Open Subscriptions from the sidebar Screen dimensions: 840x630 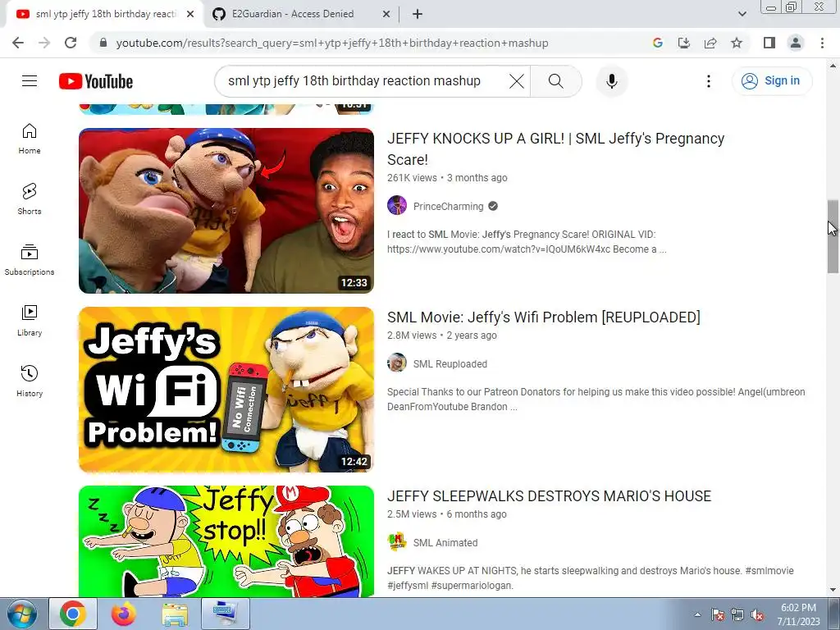click(x=30, y=260)
